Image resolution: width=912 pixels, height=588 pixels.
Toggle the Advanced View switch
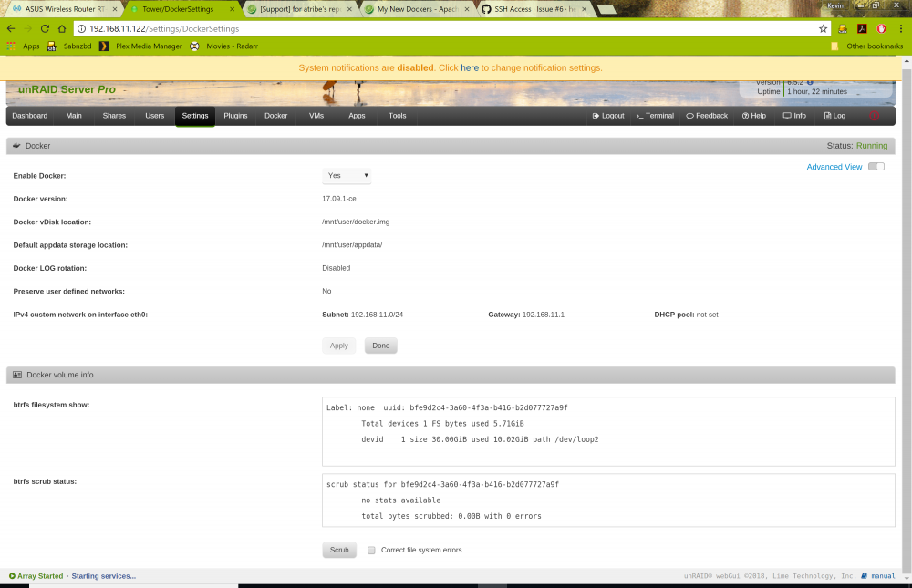point(876,166)
